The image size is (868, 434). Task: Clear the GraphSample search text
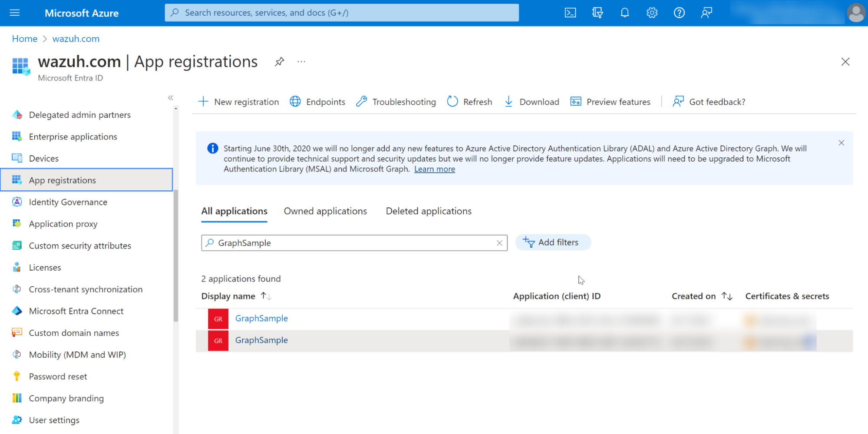pyautogui.click(x=499, y=243)
